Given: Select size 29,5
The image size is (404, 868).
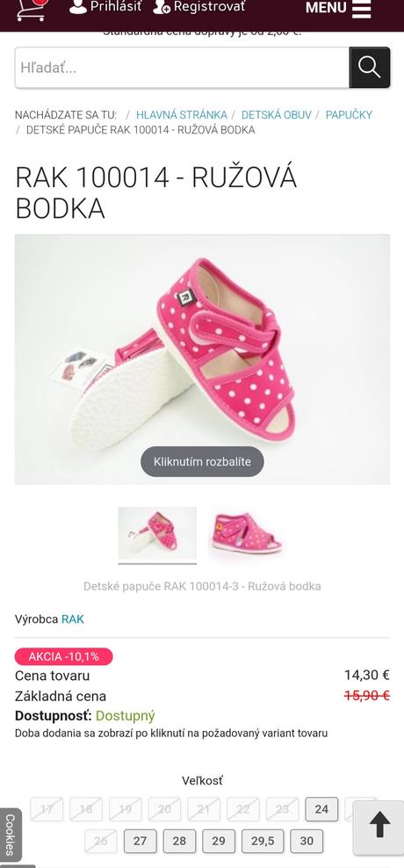Looking at the screenshot, I should tap(263, 841).
